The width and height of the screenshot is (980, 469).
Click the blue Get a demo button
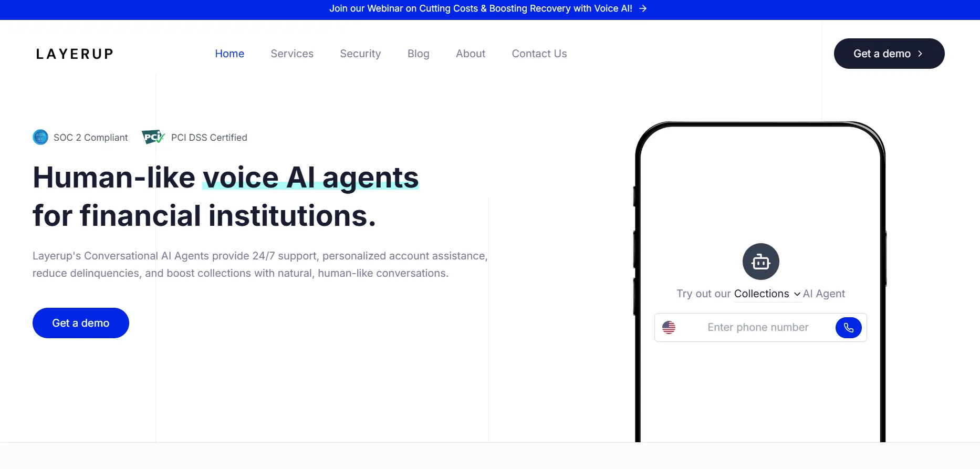pos(81,323)
